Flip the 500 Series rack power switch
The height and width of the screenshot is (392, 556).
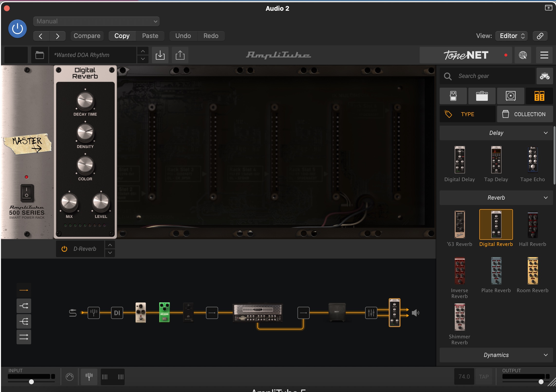point(27,193)
